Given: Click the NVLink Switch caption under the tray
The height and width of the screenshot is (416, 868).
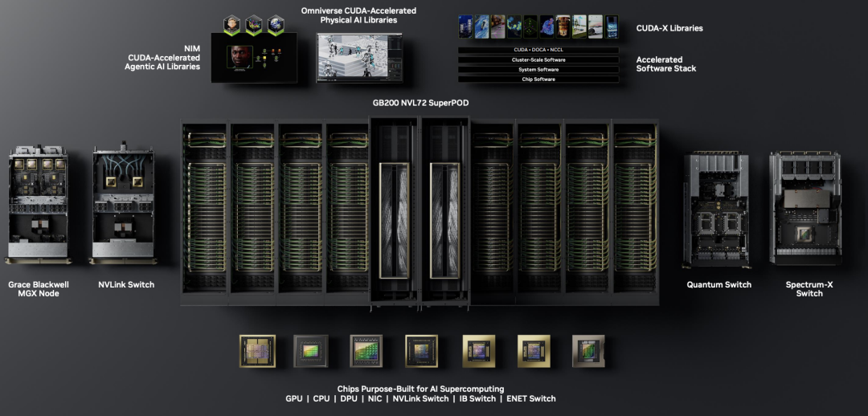Looking at the screenshot, I should 126,285.
